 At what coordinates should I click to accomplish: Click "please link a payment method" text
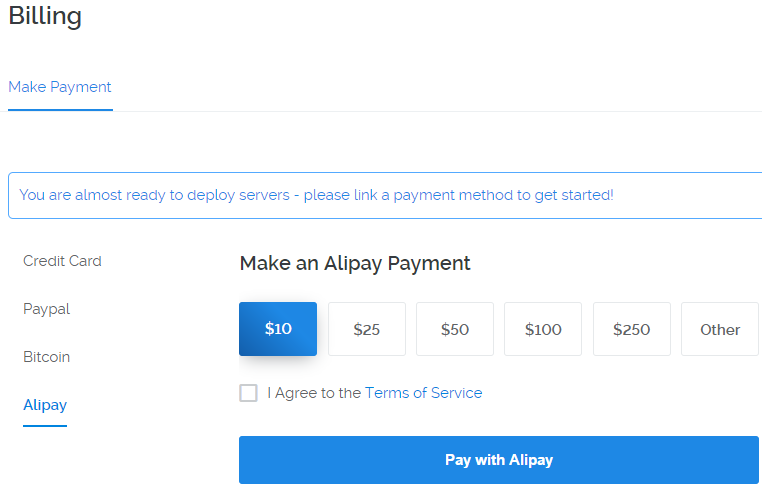408,195
